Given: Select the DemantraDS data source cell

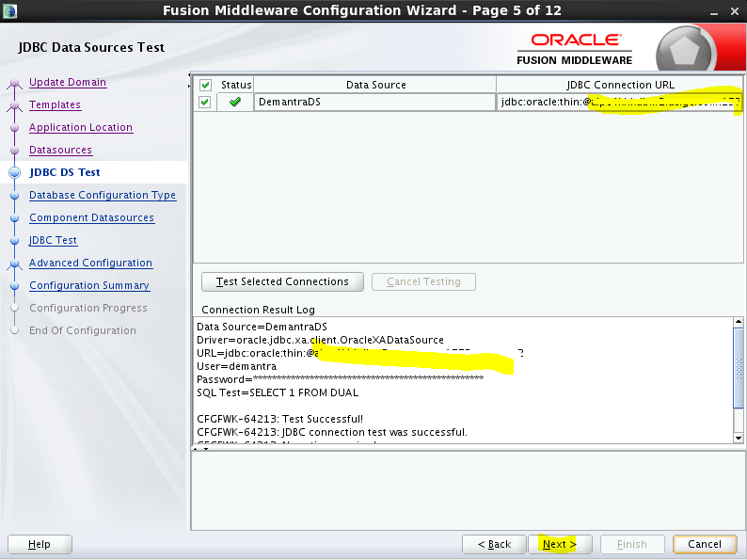Looking at the screenshot, I should (x=375, y=102).
